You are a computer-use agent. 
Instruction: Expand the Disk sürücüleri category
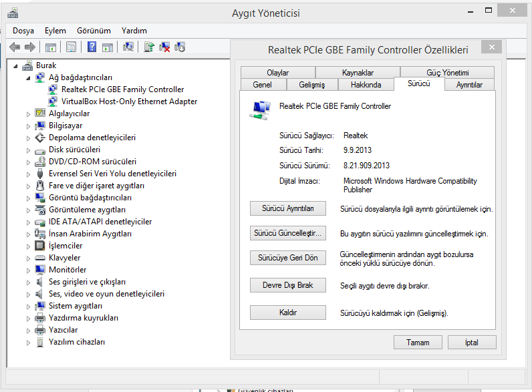click(x=28, y=150)
